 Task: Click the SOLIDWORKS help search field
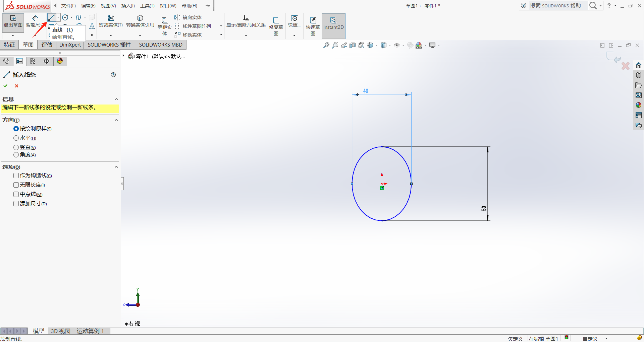pyautogui.click(x=555, y=6)
